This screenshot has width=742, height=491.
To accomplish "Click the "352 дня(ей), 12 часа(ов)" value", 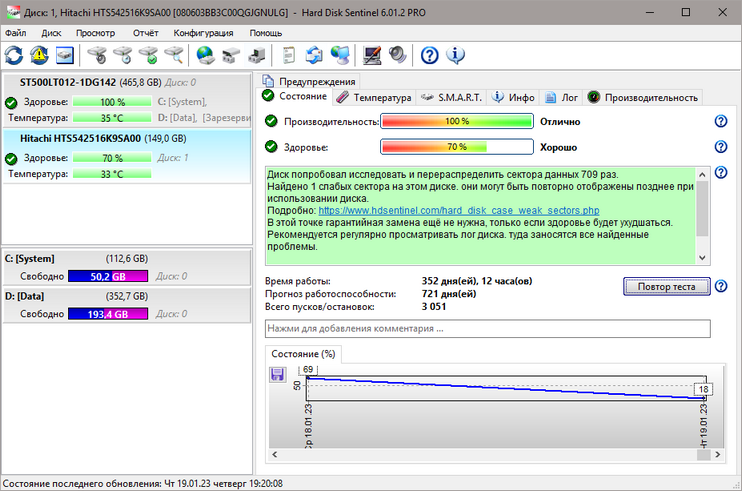I will (477, 281).
